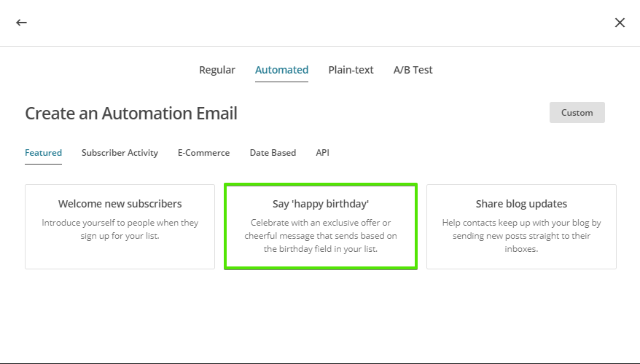The width and height of the screenshot is (640, 364).
Task: Choose the Welcome new subscribers card
Action: pyautogui.click(x=120, y=226)
